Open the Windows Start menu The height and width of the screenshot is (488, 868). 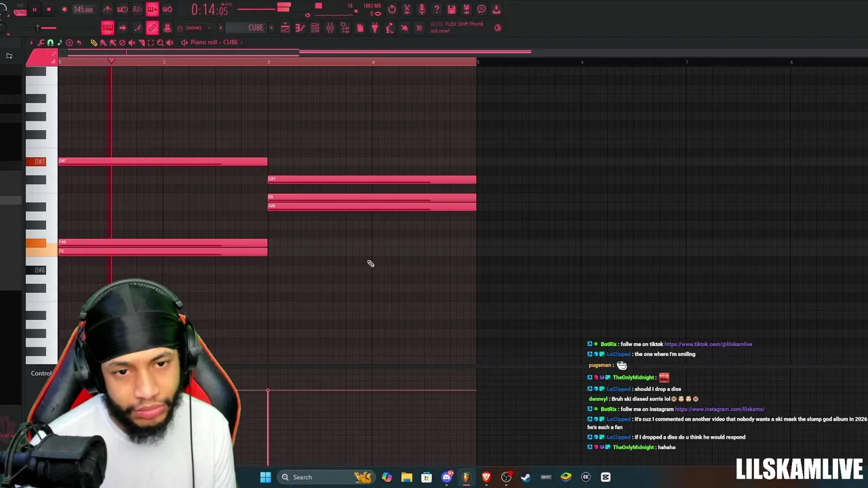(x=266, y=477)
